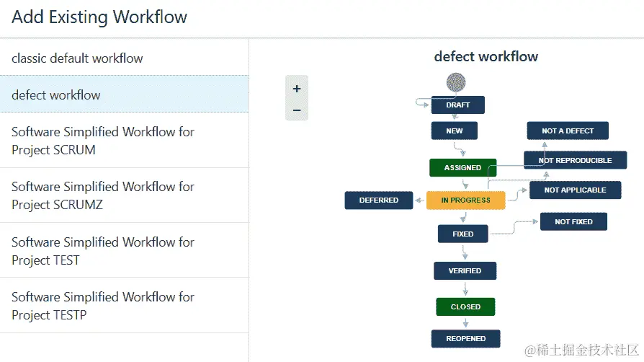Click the grey start circle node
The image size is (644, 362).
[456, 82]
